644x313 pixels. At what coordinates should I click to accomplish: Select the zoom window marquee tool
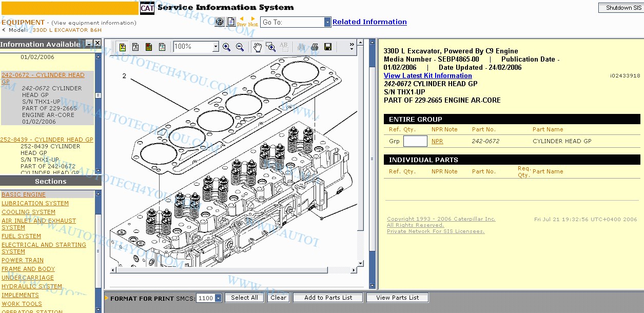(x=271, y=47)
